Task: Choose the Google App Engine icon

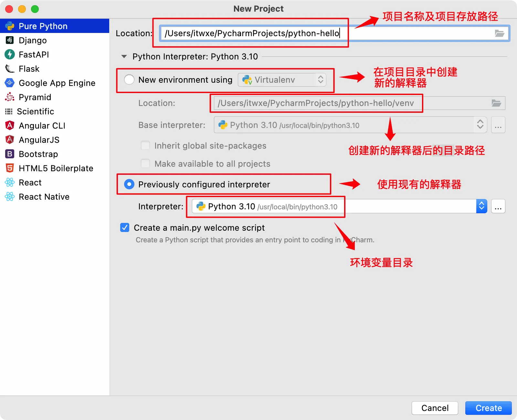Action: point(10,83)
